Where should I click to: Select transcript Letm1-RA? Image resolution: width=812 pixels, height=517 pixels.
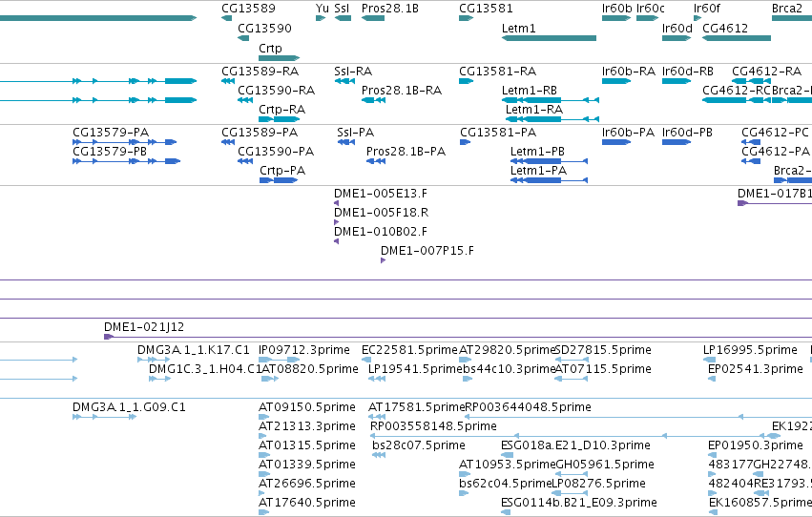tap(534, 109)
